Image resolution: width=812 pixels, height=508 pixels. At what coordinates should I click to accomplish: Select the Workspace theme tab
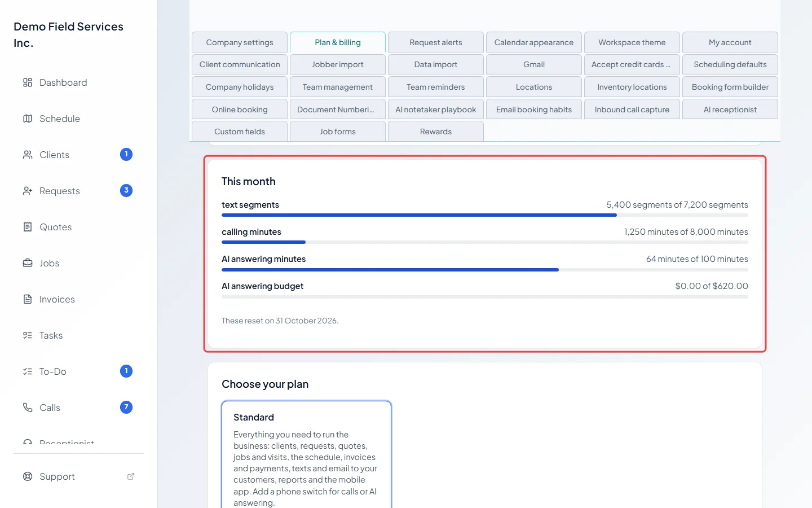(632, 42)
